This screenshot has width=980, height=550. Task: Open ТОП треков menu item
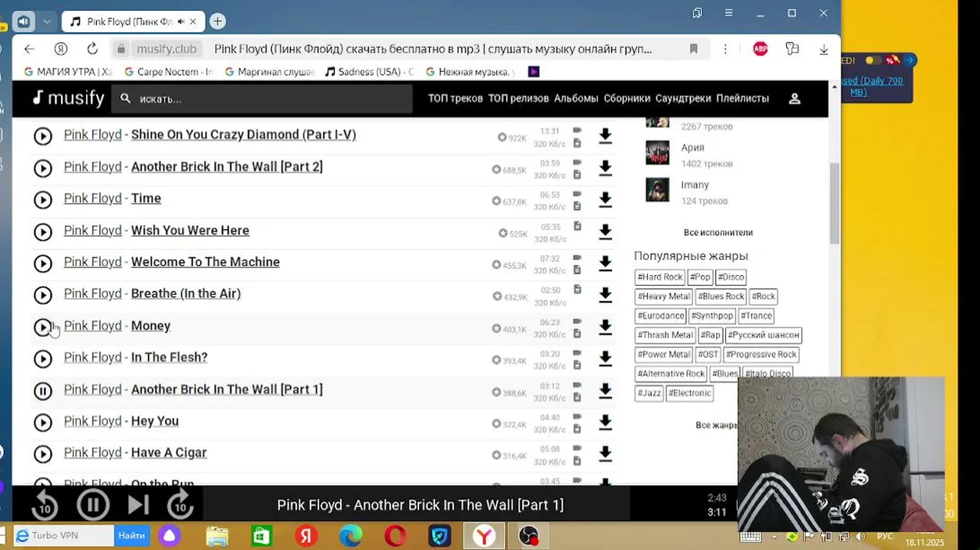(455, 99)
